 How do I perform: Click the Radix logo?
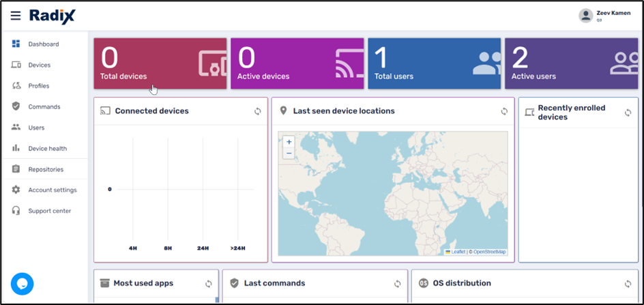[52, 16]
